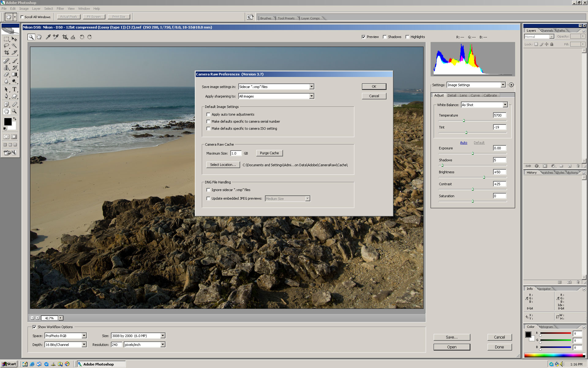
Task: Click the Auto link above Exposure
Action: (463, 142)
